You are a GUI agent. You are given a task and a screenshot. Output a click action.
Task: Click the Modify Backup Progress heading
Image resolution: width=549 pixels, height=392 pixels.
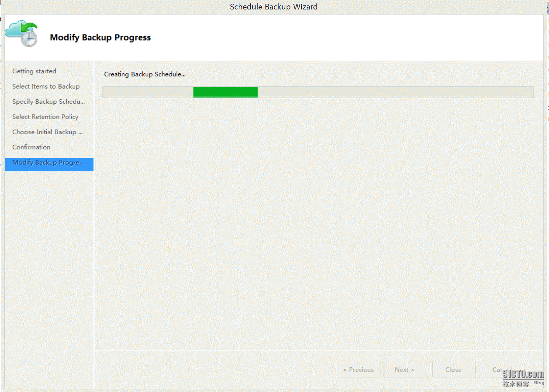[100, 38]
